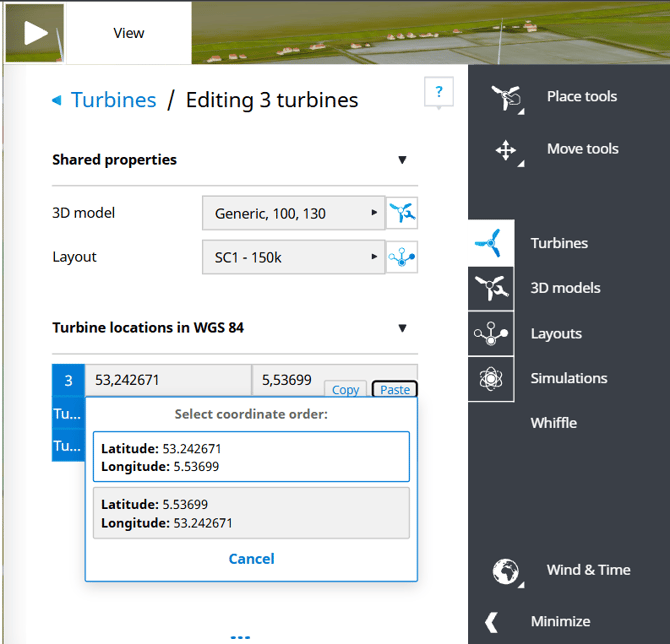Click the Place tools label
The width and height of the screenshot is (670, 644).
582,96
